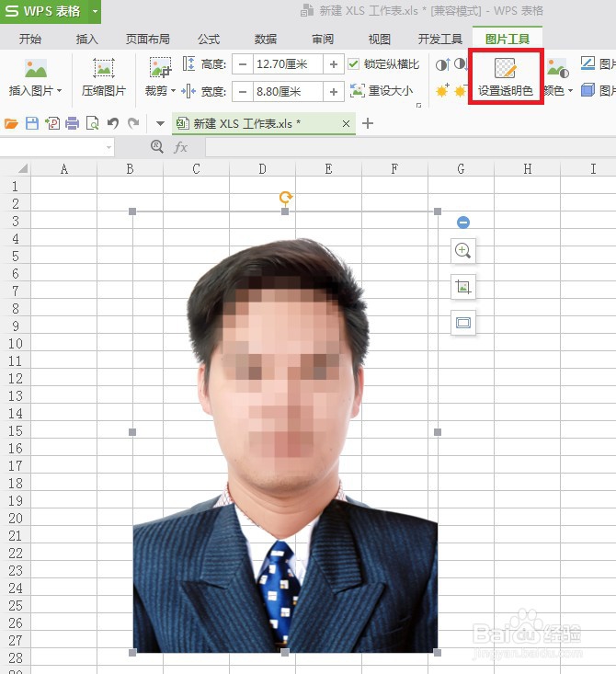Switch to the 插入 (Insert) tab
616x674 pixels.
86,40
